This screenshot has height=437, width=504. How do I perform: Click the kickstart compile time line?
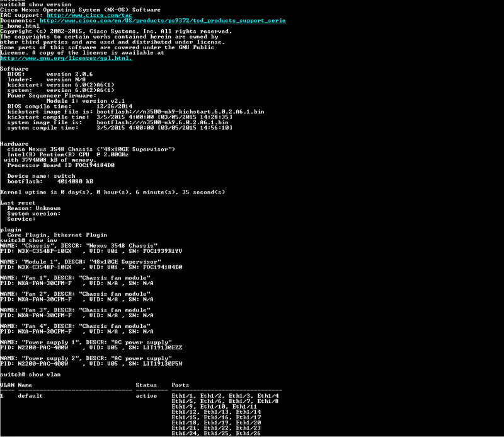coord(120,117)
